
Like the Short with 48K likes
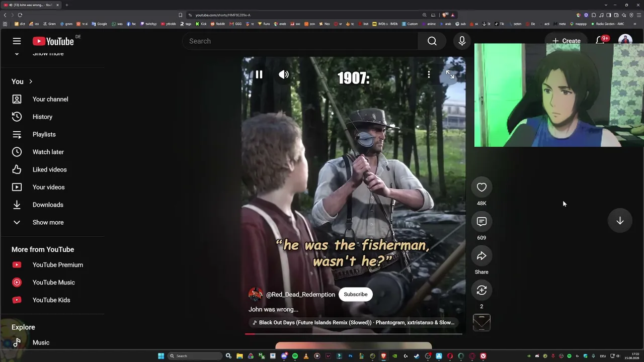click(x=481, y=187)
